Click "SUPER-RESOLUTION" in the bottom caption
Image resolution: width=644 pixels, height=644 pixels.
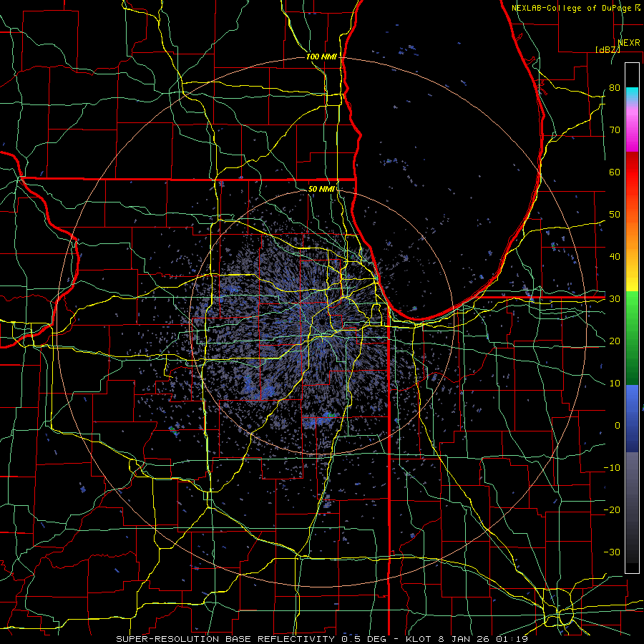[169, 639]
